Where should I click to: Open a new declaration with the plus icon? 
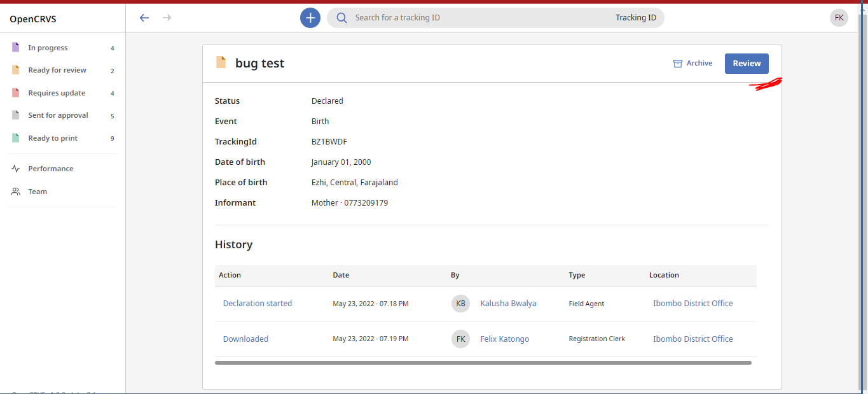[x=310, y=17]
